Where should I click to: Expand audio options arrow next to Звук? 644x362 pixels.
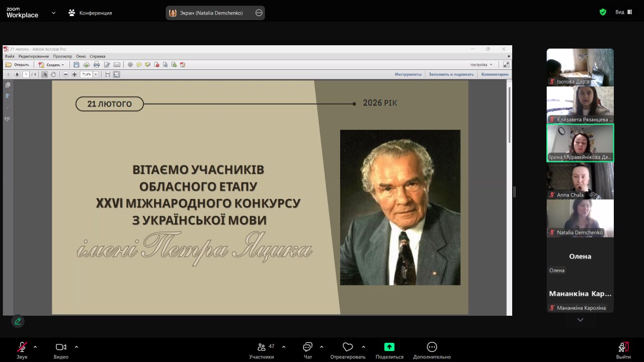(35, 347)
